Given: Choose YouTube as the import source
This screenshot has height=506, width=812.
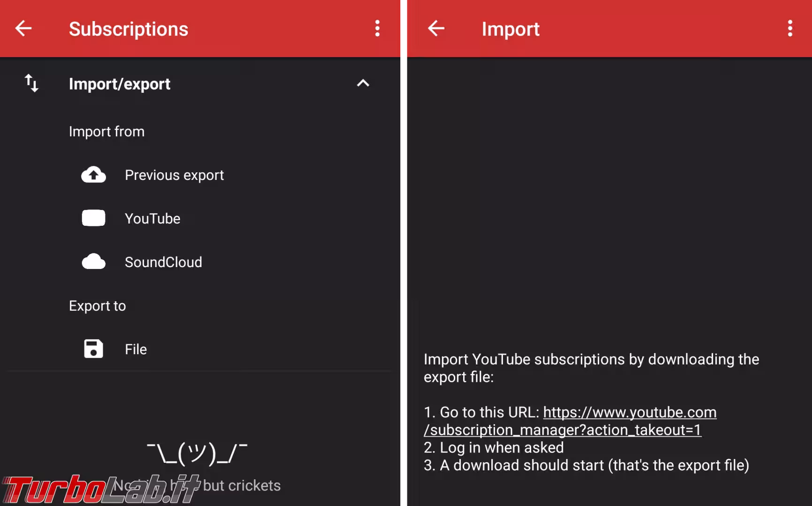Looking at the screenshot, I should pos(152,219).
